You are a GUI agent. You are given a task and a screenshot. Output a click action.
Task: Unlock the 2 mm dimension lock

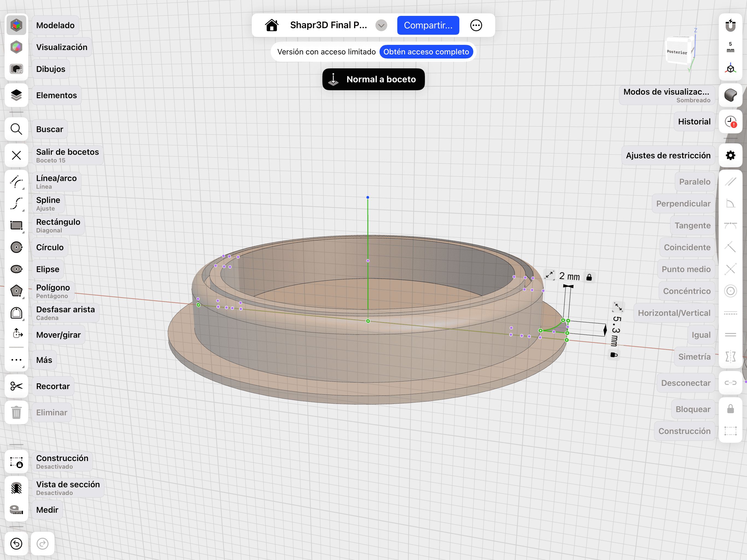pyautogui.click(x=589, y=277)
